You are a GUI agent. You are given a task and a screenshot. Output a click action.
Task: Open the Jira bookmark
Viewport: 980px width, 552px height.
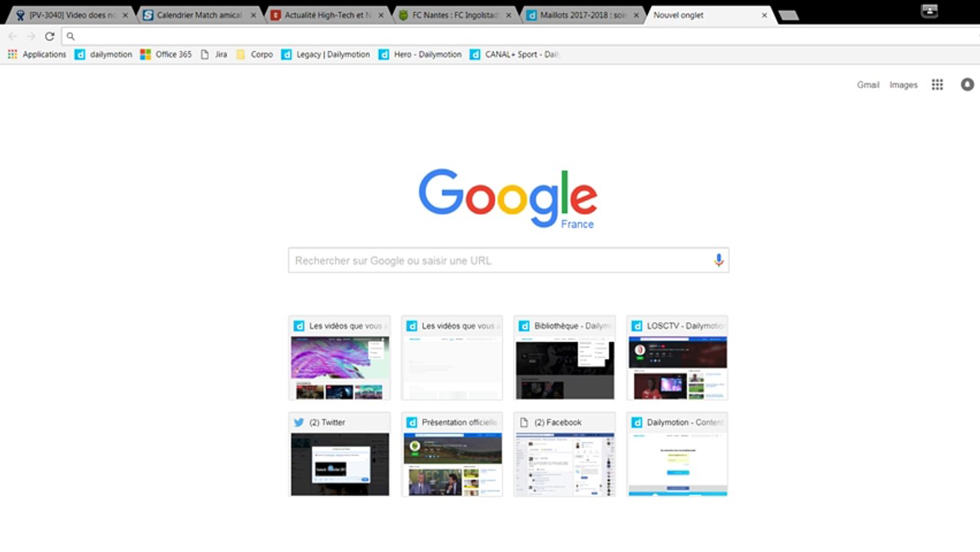click(x=214, y=54)
